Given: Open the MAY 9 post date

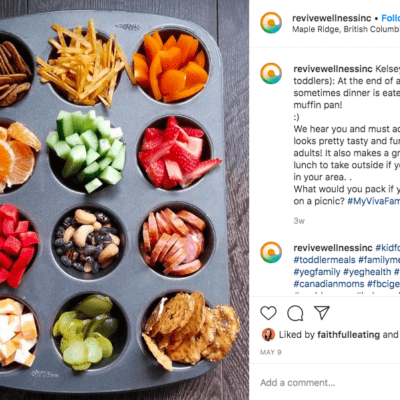Looking at the screenshot, I should (270, 352).
